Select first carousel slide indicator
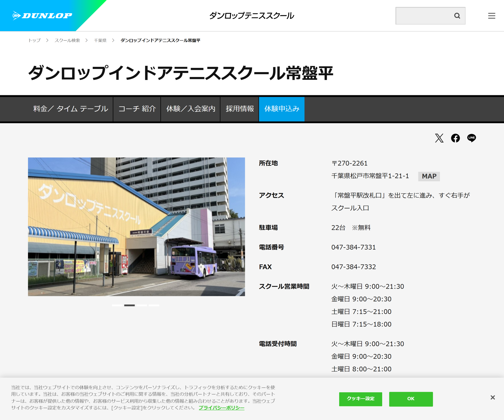504x420 pixels. [x=117, y=305]
